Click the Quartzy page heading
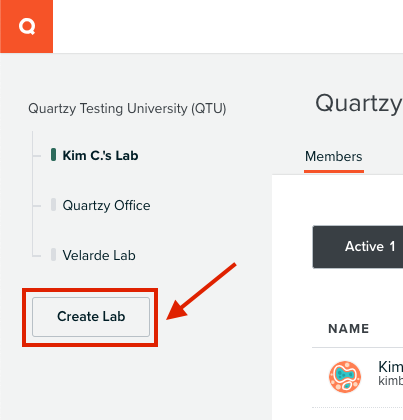 [359, 103]
